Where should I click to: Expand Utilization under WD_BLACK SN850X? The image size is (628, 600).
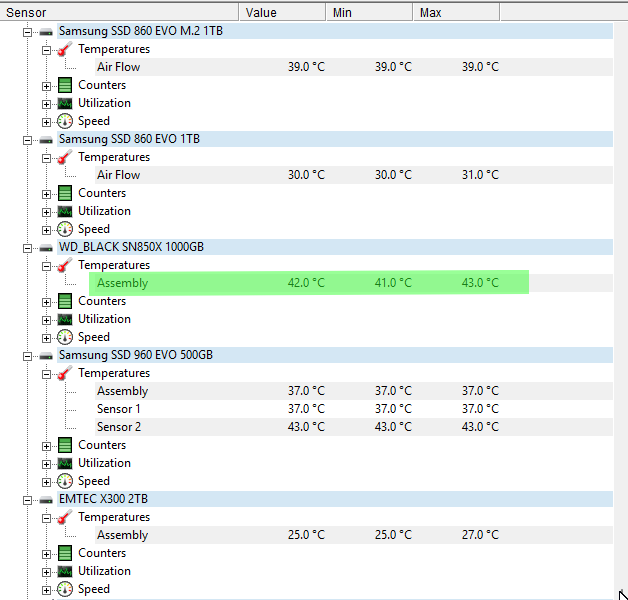coord(46,320)
